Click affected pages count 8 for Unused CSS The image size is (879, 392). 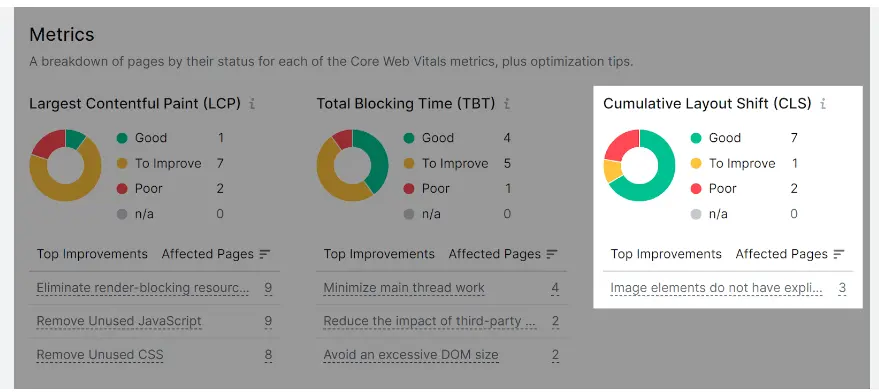(x=269, y=355)
